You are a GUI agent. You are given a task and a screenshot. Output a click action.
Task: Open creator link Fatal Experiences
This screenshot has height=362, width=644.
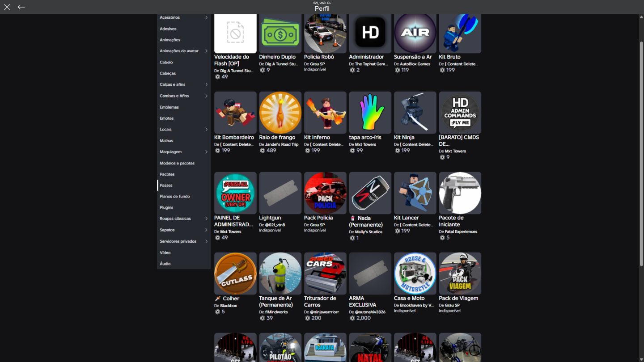pos(461,232)
